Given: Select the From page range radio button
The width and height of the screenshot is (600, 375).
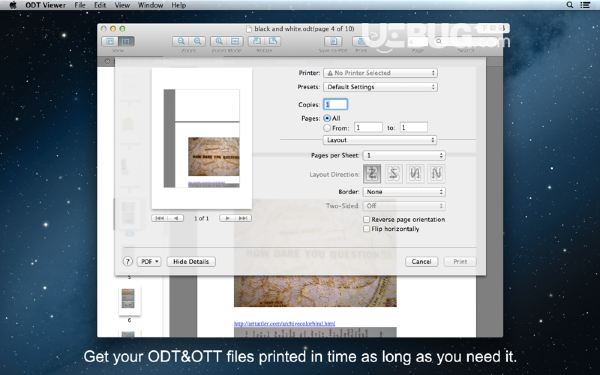Looking at the screenshot, I should tap(327, 128).
